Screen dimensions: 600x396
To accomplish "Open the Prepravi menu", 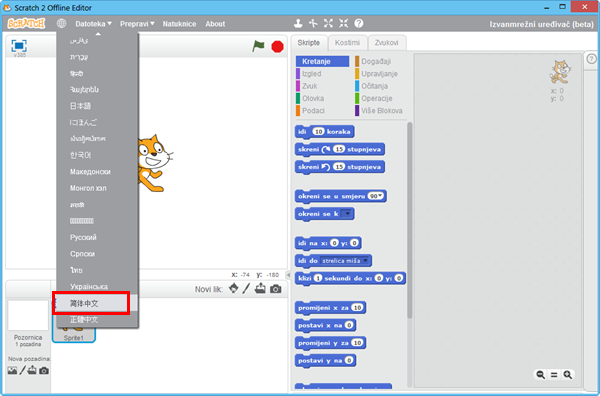I will coord(137,24).
